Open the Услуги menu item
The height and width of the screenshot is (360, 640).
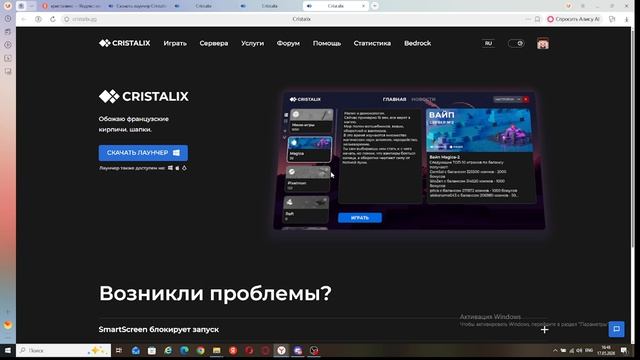pyautogui.click(x=252, y=43)
